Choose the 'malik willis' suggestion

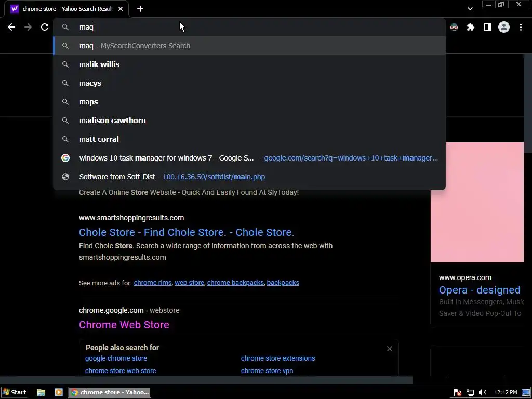click(x=249, y=64)
